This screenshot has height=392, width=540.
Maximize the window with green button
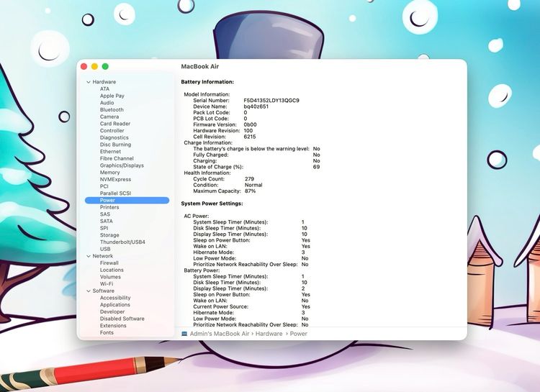(x=105, y=66)
